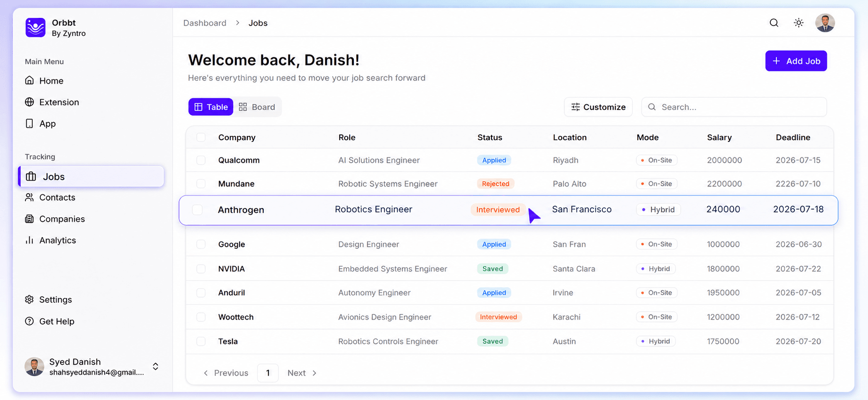Click the Contacts people icon
This screenshot has width=868, height=400.
tap(30, 197)
